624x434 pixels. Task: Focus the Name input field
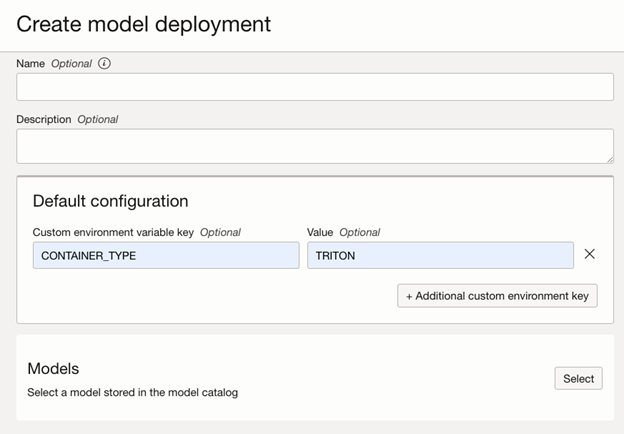[314, 87]
